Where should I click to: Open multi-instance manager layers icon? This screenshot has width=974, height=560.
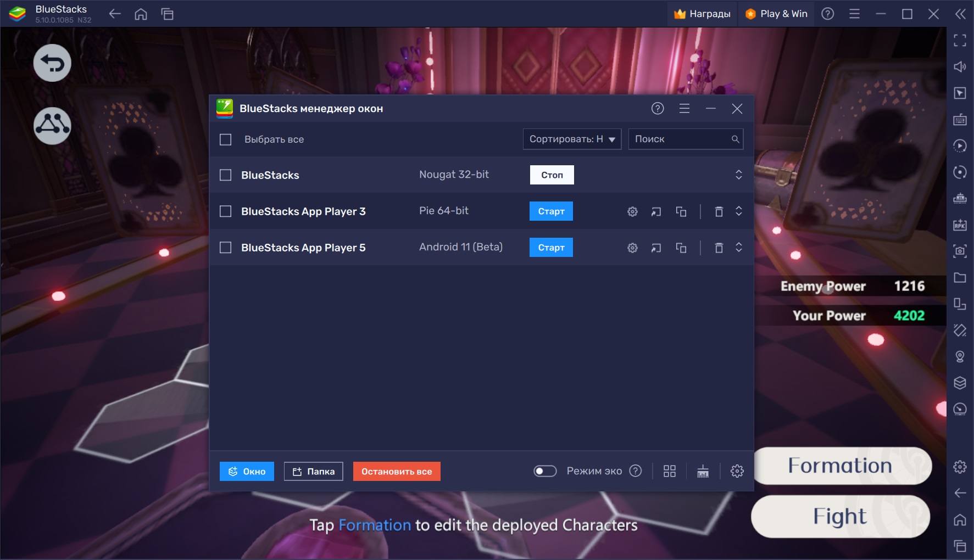960,383
